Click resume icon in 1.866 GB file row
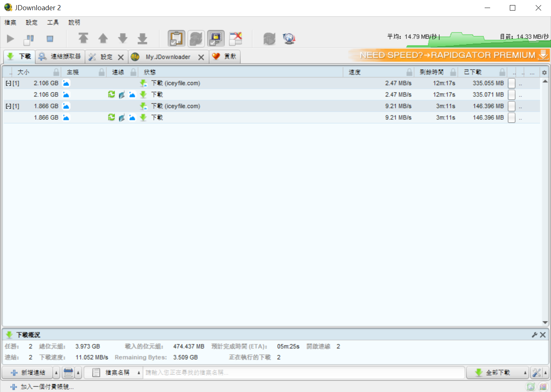This screenshot has height=392, width=551. coord(112,118)
